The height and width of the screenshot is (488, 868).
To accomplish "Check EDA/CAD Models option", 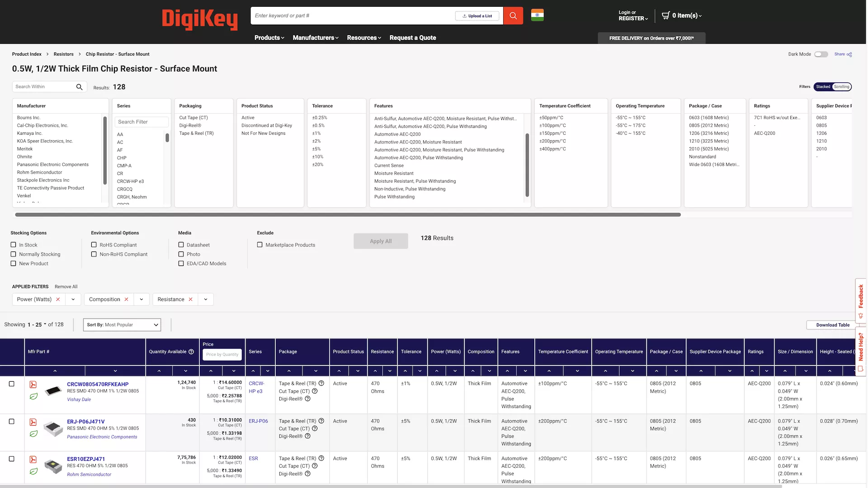I will click(181, 263).
